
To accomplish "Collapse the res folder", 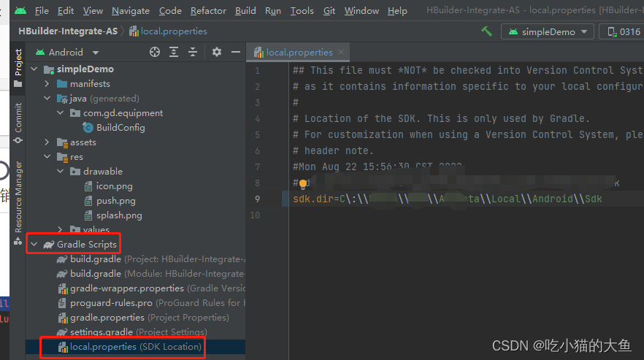I will pos(47,157).
